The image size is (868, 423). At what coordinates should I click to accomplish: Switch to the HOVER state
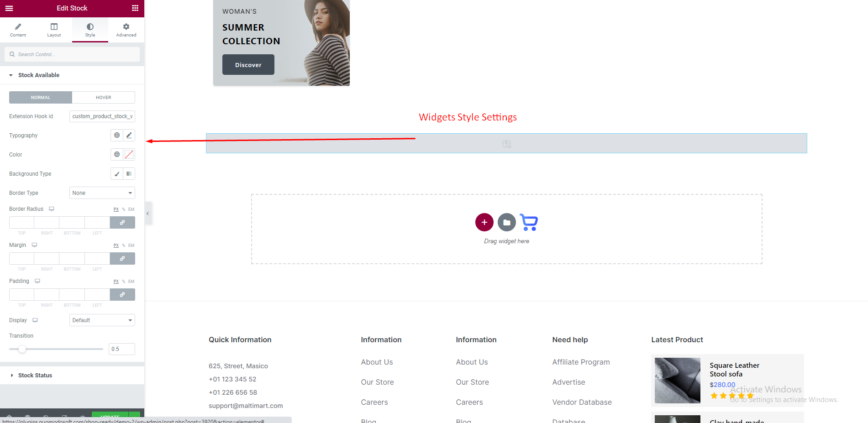[103, 97]
